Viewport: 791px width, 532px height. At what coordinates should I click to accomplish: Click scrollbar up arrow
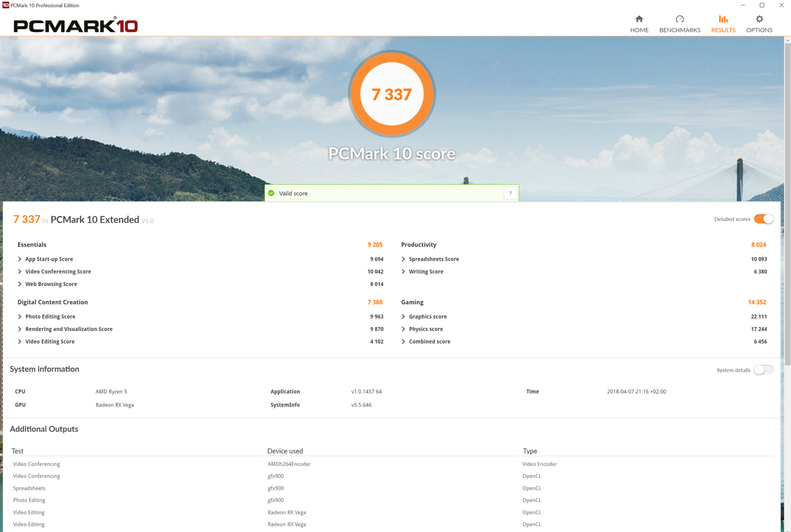(x=787, y=40)
